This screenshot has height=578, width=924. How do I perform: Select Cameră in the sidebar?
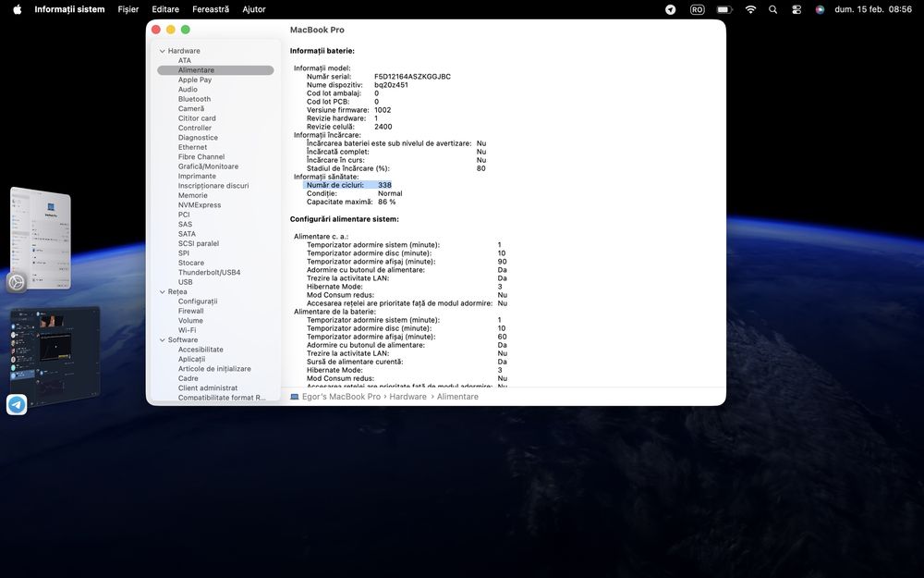click(191, 108)
